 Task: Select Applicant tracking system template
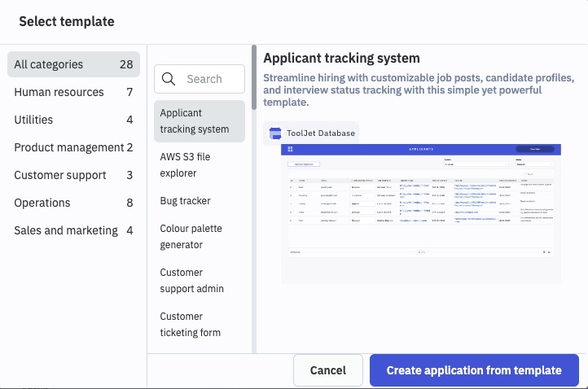[199, 121]
